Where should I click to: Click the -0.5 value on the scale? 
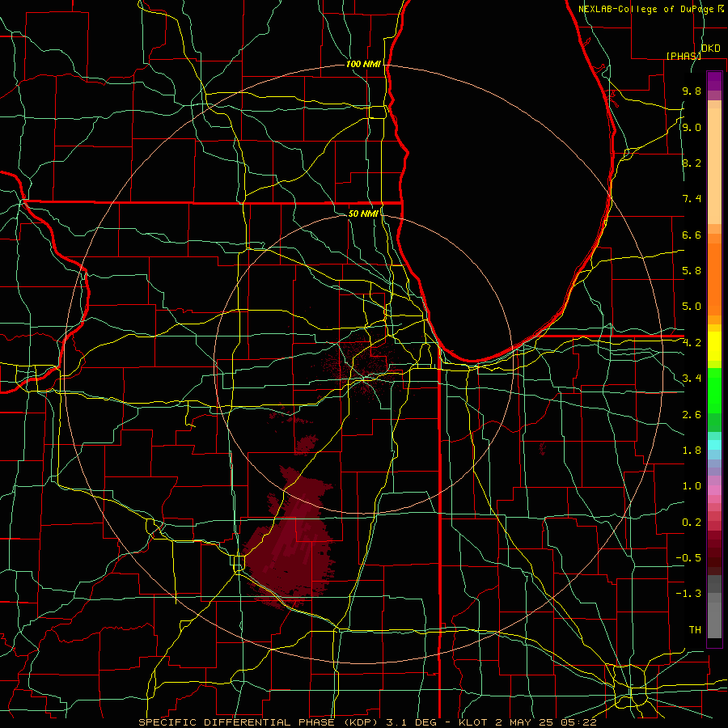click(688, 558)
